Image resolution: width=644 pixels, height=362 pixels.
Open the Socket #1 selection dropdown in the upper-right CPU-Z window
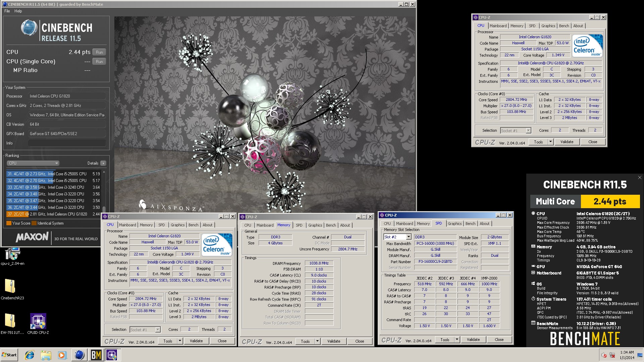[516, 131]
